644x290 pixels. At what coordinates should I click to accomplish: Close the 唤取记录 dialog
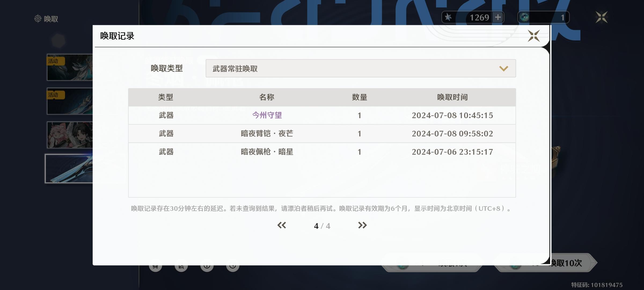click(x=533, y=36)
